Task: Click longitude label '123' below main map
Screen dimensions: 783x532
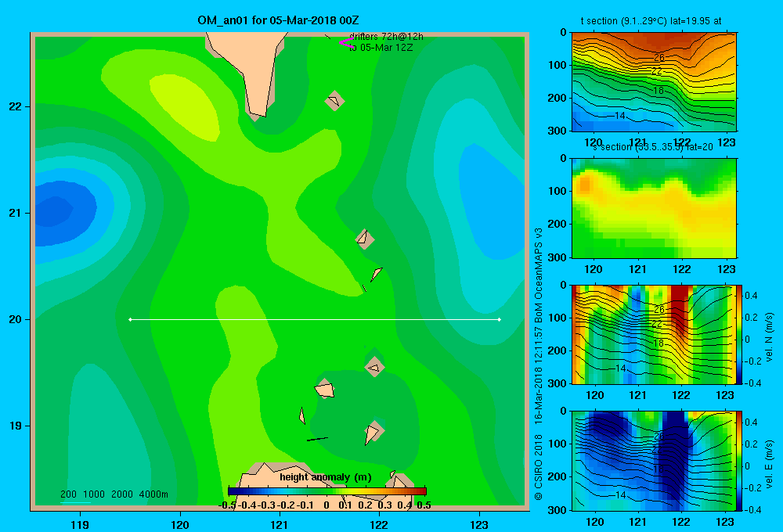Action: [479, 524]
